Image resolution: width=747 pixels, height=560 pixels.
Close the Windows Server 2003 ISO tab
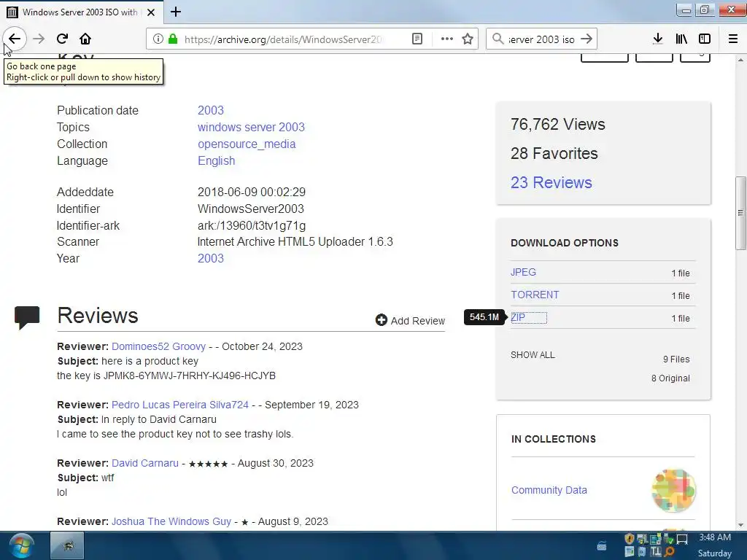point(151,12)
